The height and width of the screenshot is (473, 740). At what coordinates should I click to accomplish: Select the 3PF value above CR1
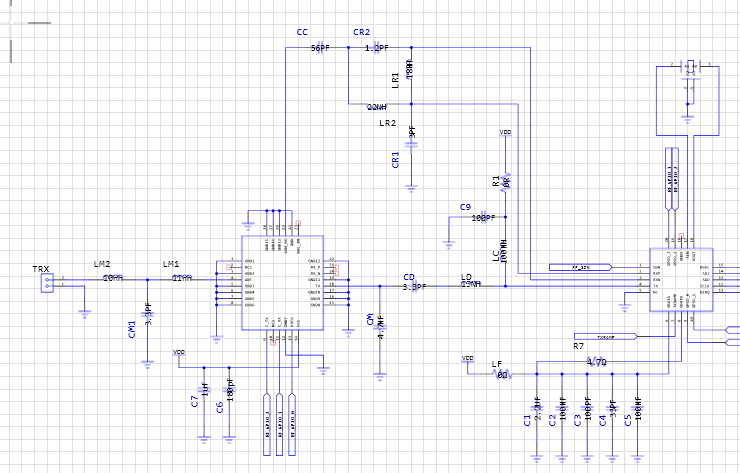(x=412, y=132)
